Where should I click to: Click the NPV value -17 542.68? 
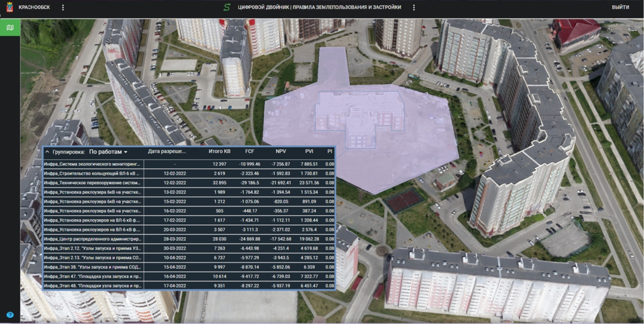click(x=281, y=239)
